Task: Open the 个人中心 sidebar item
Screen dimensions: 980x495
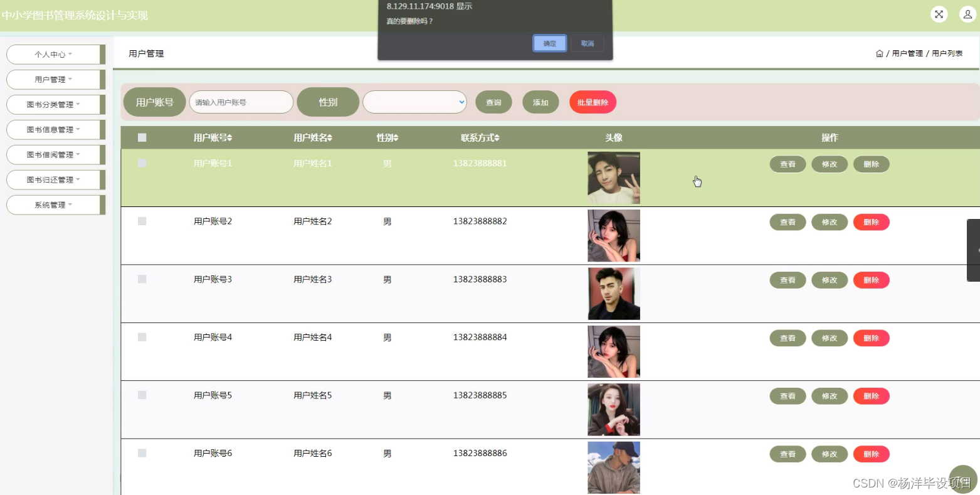Action: tap(55, 54)
